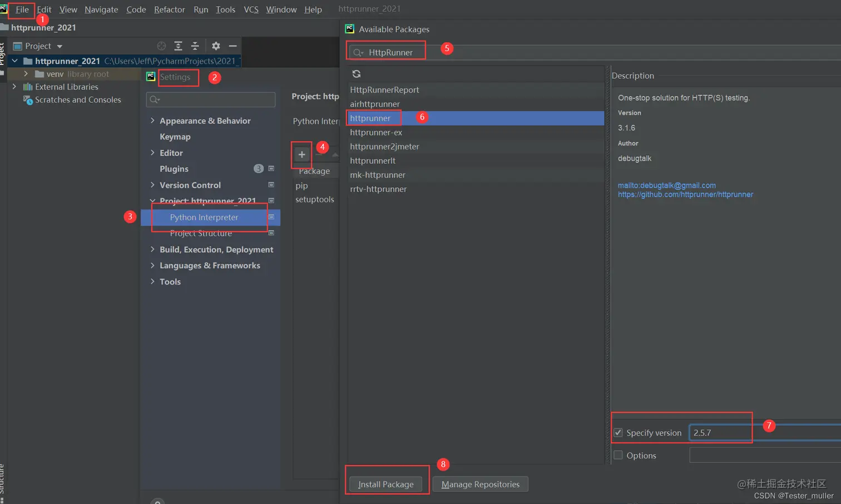Select httprunner package
Image resolution: width=841 pixels, height=504 pixels.
(x=476, y=118)
